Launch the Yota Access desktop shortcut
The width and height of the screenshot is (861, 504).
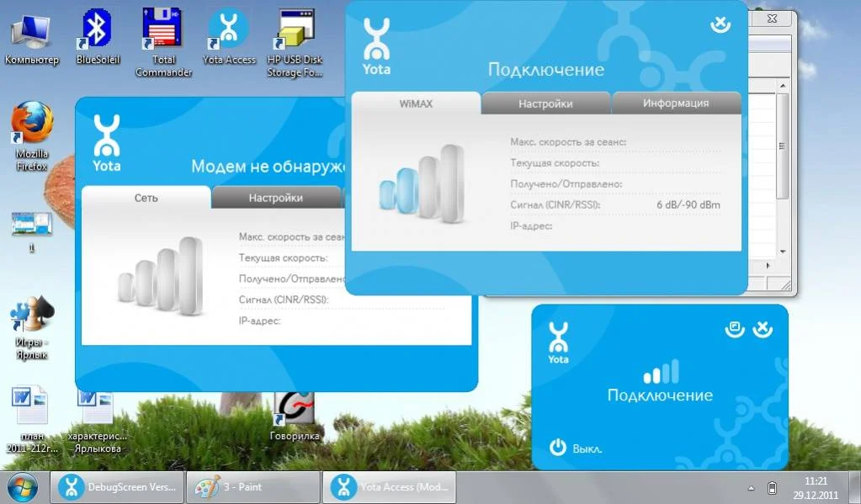coord(228,37)
